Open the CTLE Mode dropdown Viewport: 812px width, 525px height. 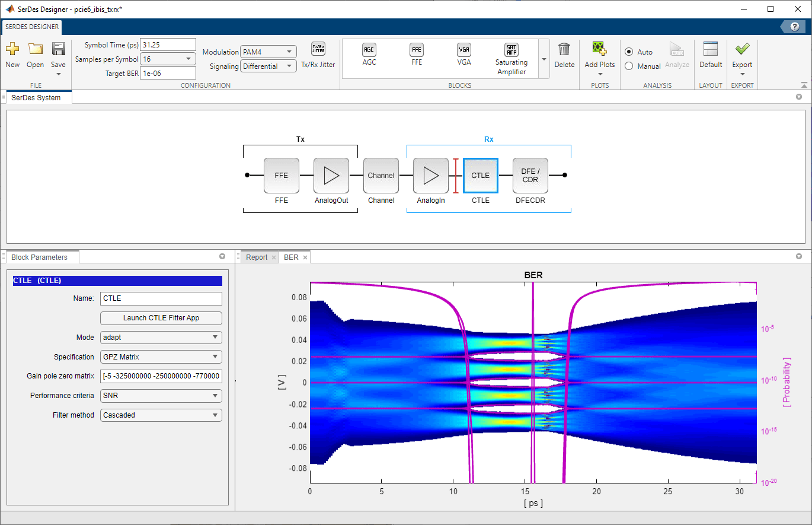click(161, 338)
